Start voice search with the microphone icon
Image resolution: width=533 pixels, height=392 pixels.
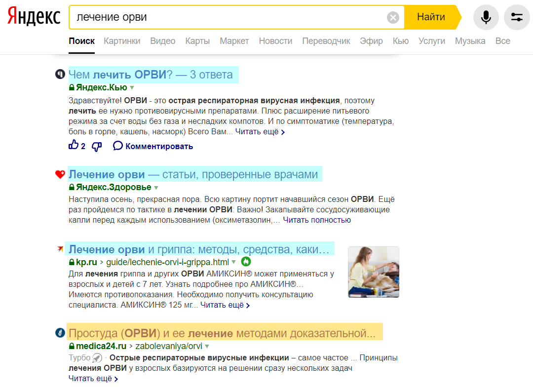coord(486,17)
